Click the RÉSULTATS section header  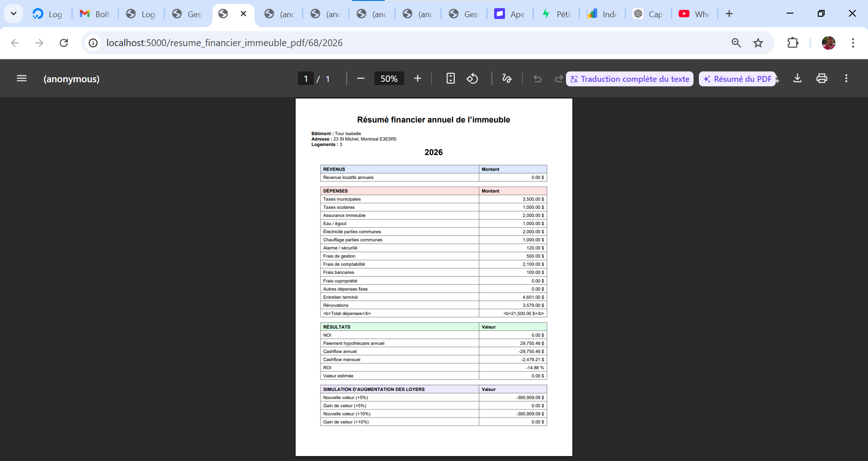[337, 327]
